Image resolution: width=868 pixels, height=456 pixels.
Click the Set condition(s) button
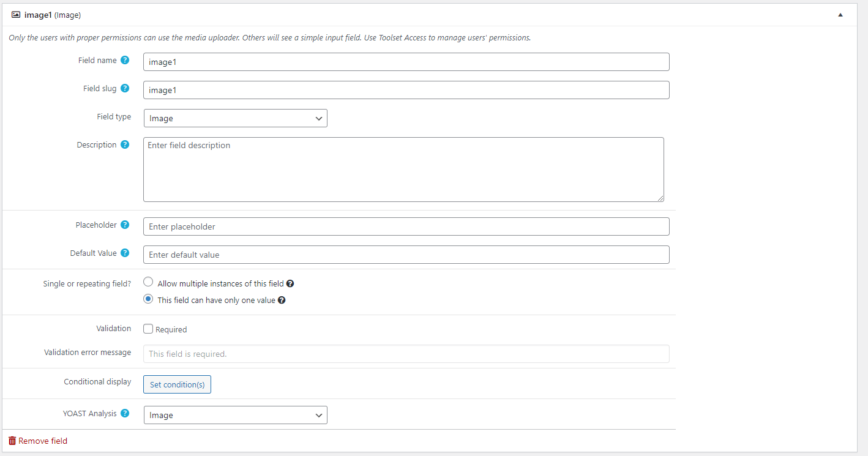pyautogui.click(x=177, y=384)
